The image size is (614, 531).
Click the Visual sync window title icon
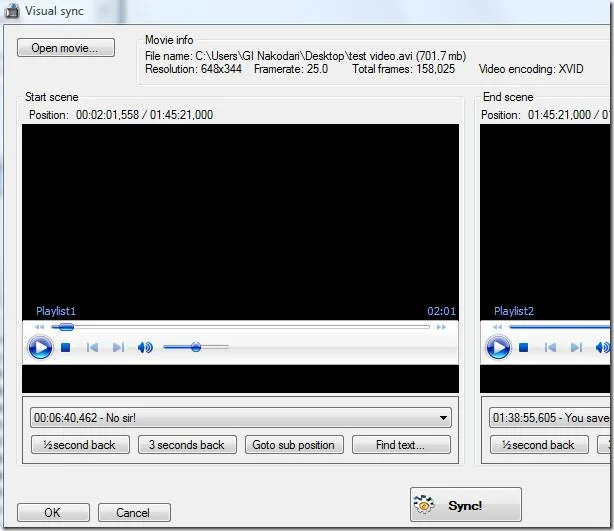(12, 11)
